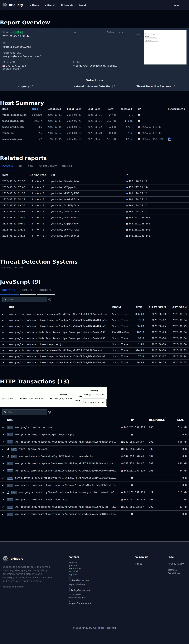Click the user icon on the youtu.be/Zpy1tCC2XrA transaction
Image resolution: width=189 pixels, height=644 pixels.
(x=8, y=449)
